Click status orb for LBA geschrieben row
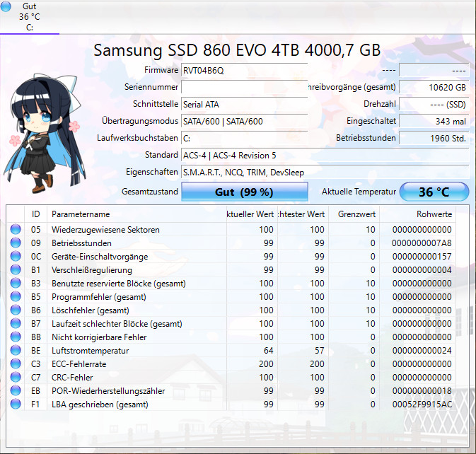 click(x=16, y=404)
